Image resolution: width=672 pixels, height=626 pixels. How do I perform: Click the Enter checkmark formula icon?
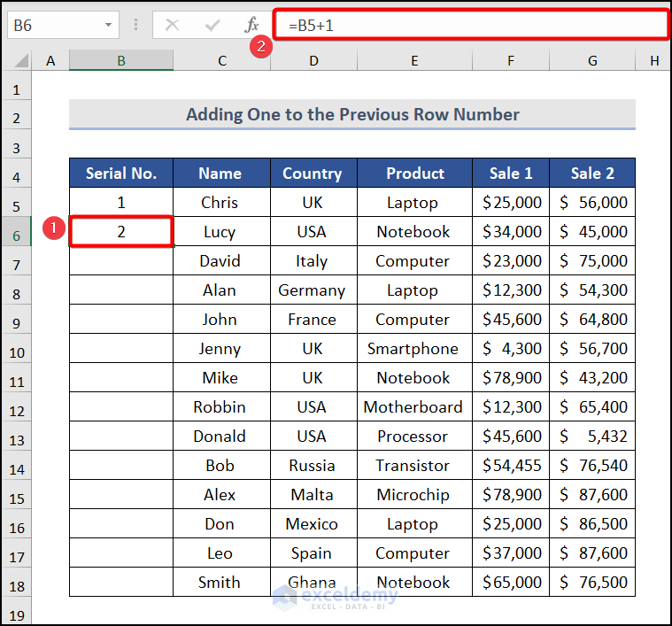coord(212,26)
